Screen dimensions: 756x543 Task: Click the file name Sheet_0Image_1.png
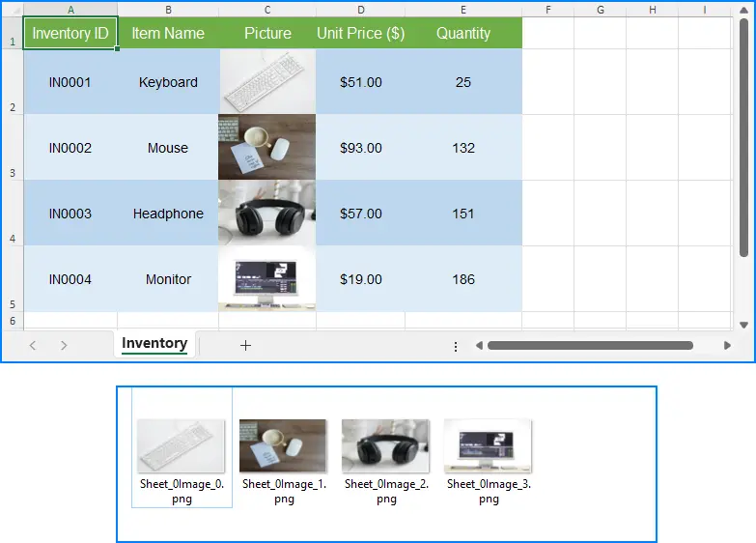click(x=284, y=492)
